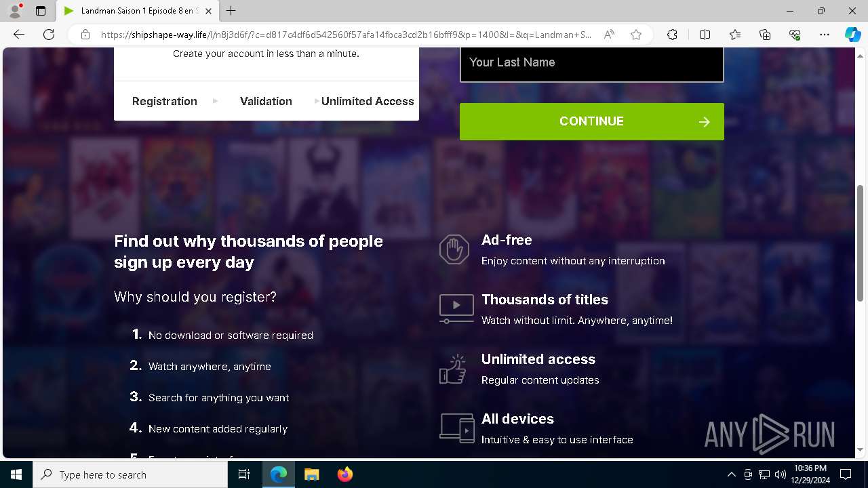Open the notification center
868x488 pixels.
click(x=846, y=474)
